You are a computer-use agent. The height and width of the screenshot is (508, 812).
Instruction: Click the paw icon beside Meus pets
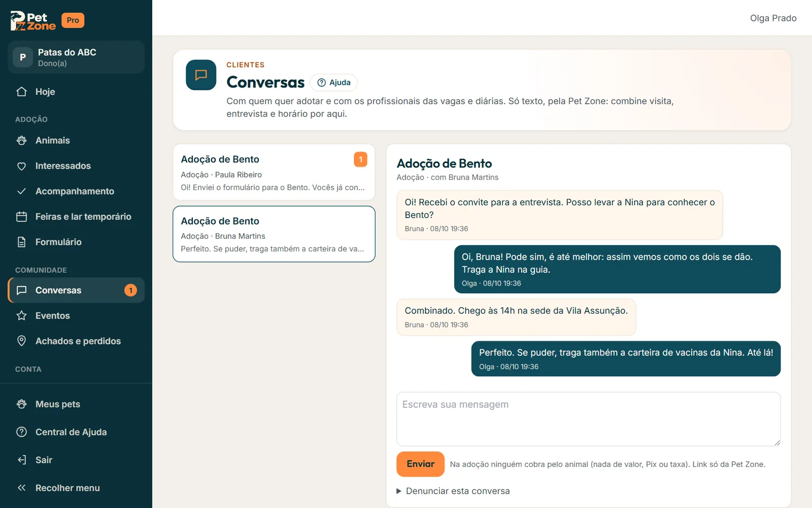click(x=21, y=404)
